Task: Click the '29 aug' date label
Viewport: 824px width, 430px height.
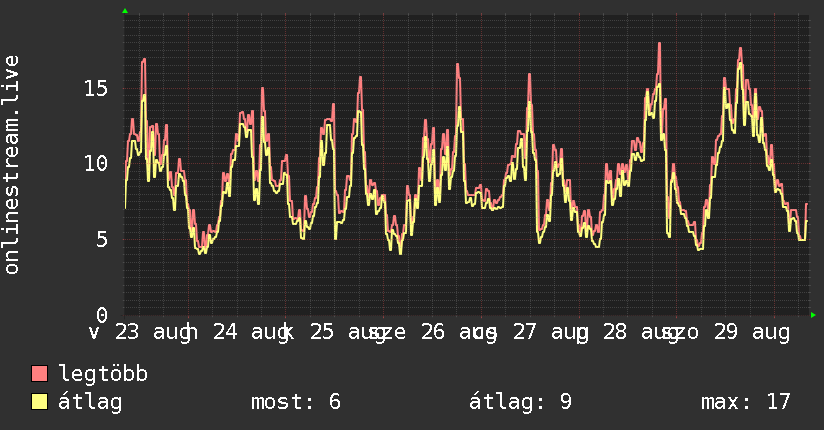Action: coord(752,333)
